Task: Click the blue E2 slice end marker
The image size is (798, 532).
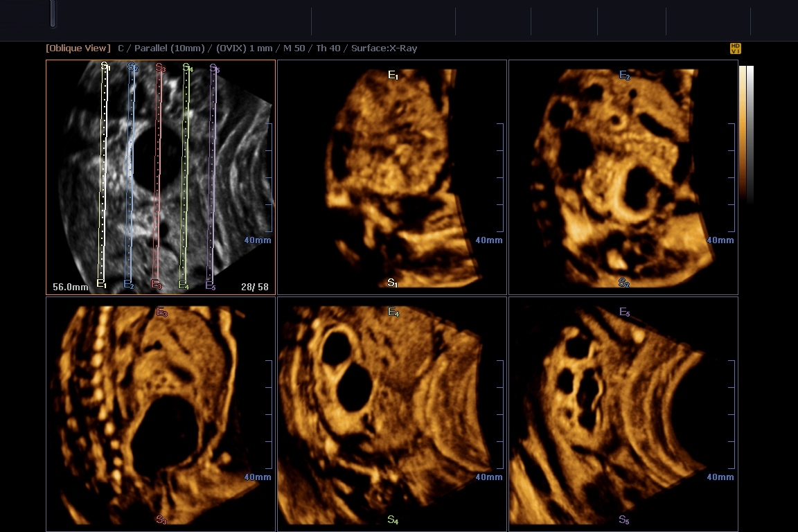Action: 128,284
